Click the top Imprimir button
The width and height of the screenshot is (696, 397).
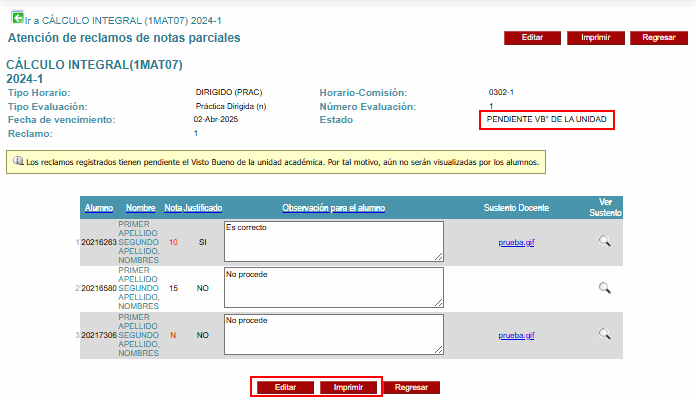coord(596,38)
